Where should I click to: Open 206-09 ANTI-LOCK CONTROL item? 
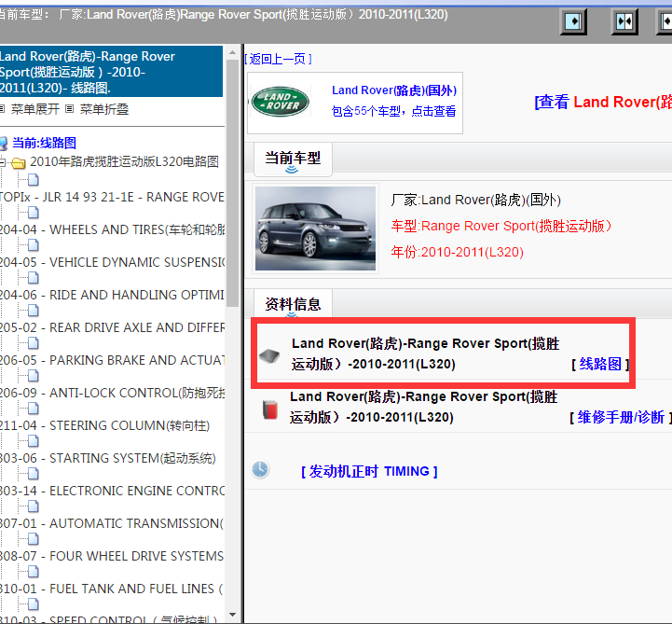tap(112, 393)
